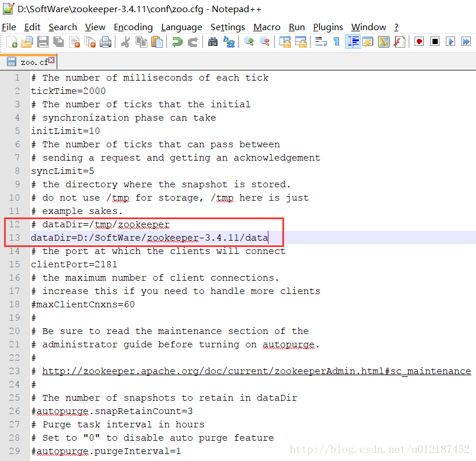
Task: Click line number 23 in the margin
Action: click(x=14, y=371)
